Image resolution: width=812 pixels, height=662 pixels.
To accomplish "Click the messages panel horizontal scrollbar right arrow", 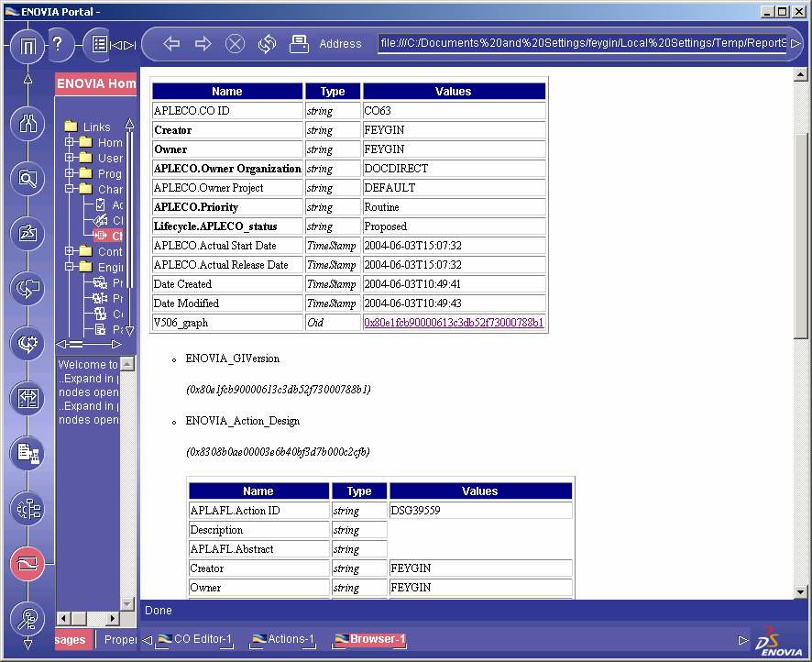I will pyautogui.click(x=114, y=617).
